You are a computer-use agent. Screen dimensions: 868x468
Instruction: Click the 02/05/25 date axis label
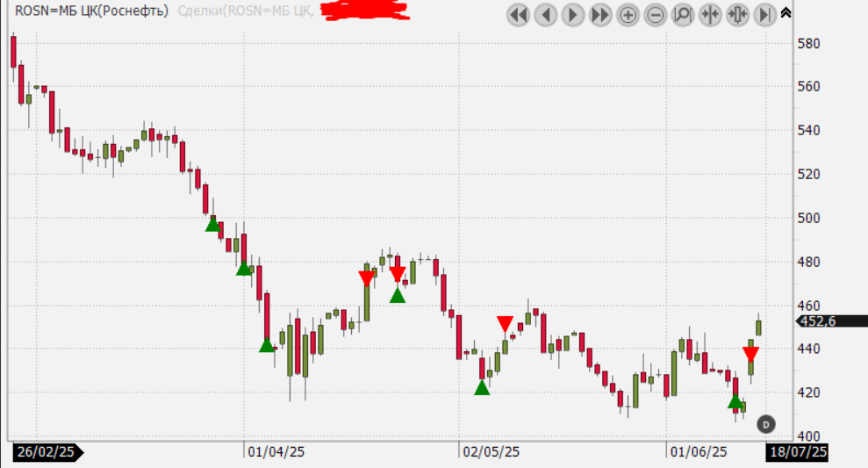click(491, 452)
